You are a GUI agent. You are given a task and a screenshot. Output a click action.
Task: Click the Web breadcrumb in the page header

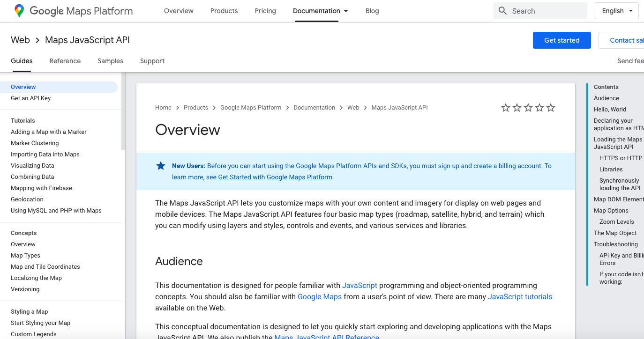pyautogui.click(x=20, y=40)
